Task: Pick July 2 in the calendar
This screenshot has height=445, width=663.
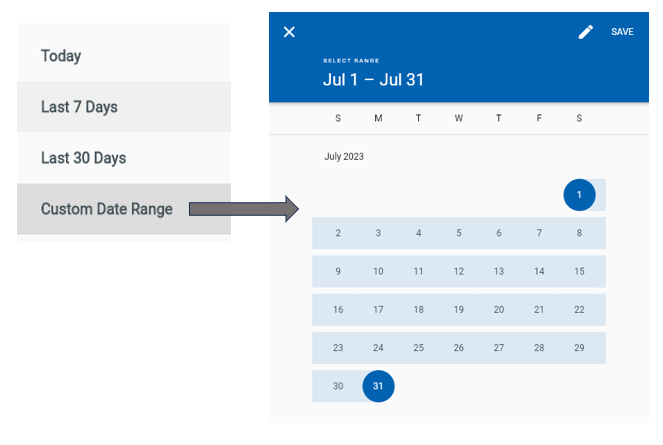Action: (x=338, y=233)
